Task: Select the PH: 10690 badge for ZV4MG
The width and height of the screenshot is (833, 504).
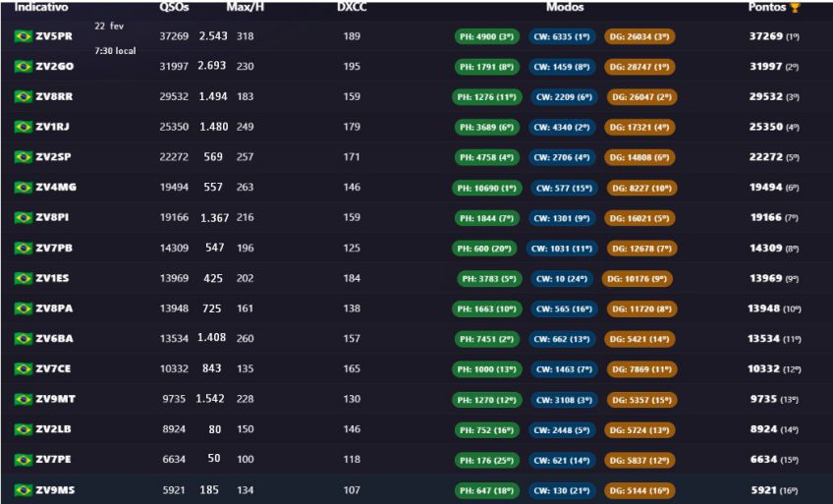Action: point(485,188)
